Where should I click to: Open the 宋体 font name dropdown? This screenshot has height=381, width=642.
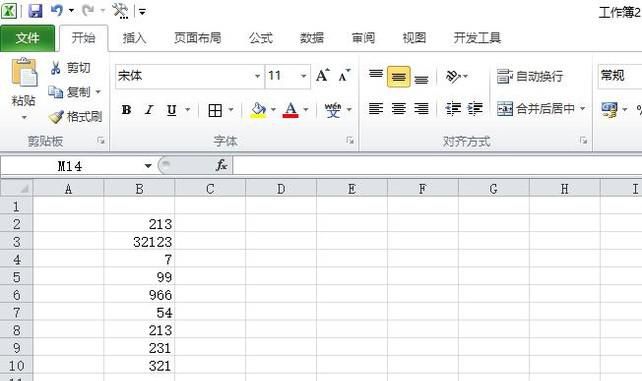[258, 76]
